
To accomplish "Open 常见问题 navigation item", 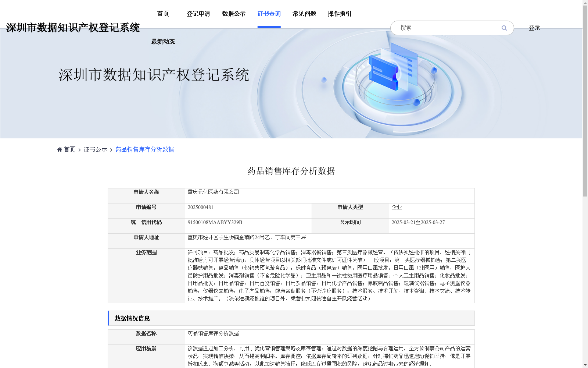I will coord(304,14).
